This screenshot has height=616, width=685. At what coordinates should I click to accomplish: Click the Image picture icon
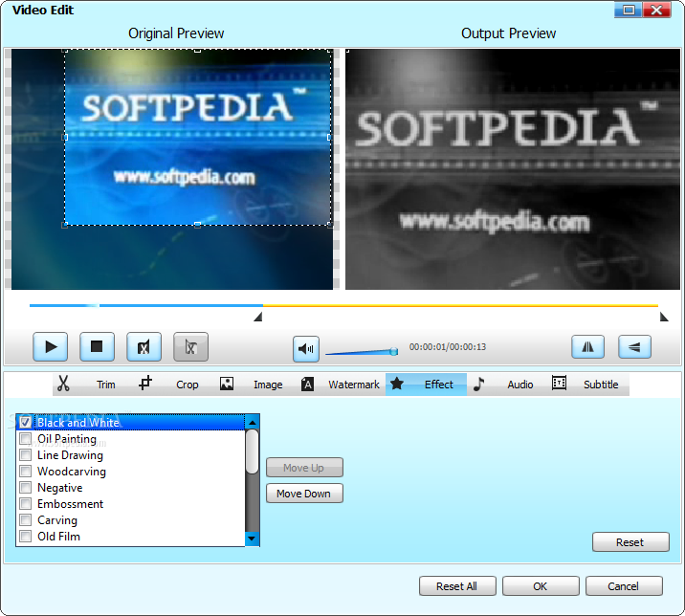tap(227, 384)
